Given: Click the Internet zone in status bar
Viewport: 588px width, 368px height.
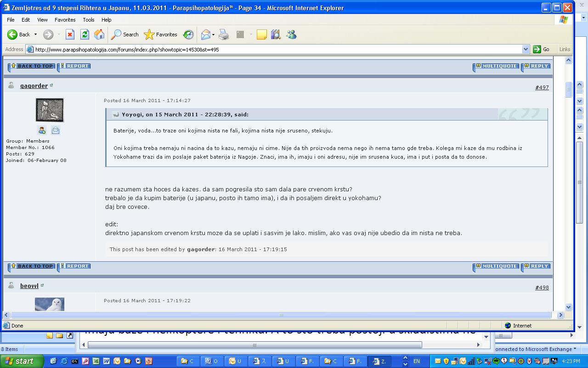Looking at the screenshot, I should [518, 325].
